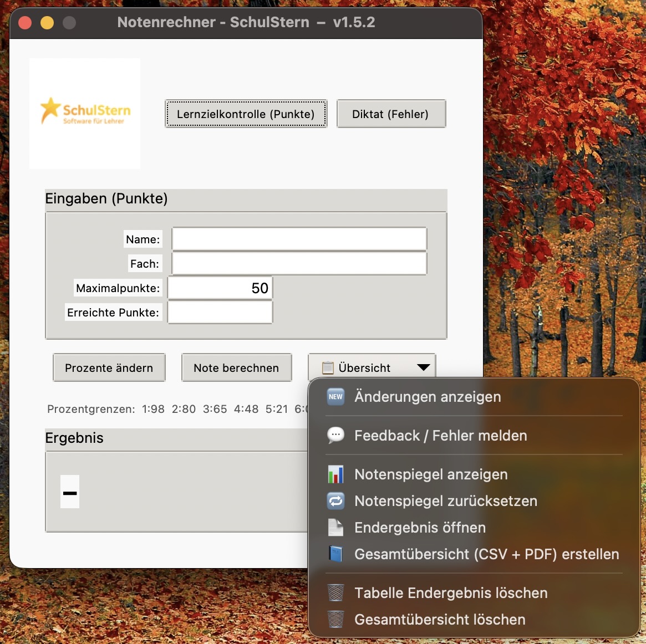Click the bar chart Notenspiegel icon
This screenshot has height=644, width=646.
[335, 474]
